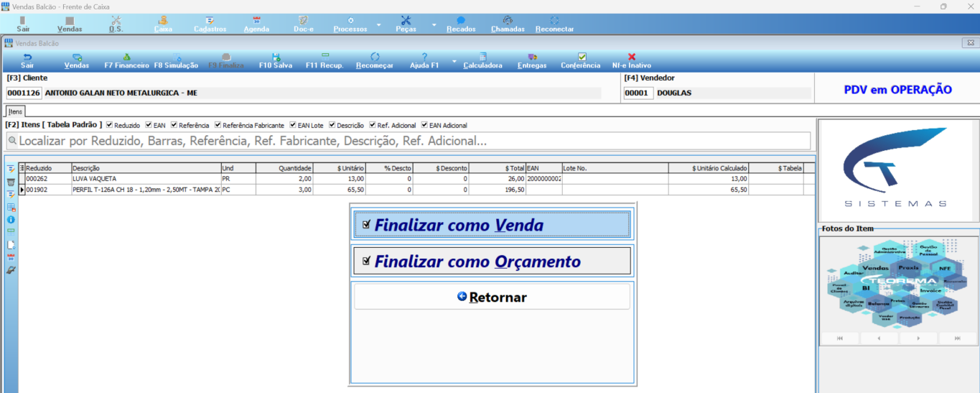Toggle the Referência Fabricante checkbox
This screenshot has width=980, height=393.
[218, 125]
